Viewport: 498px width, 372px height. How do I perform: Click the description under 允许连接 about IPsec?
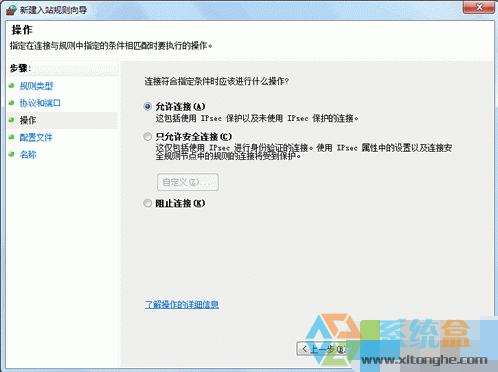click(257, 118)
